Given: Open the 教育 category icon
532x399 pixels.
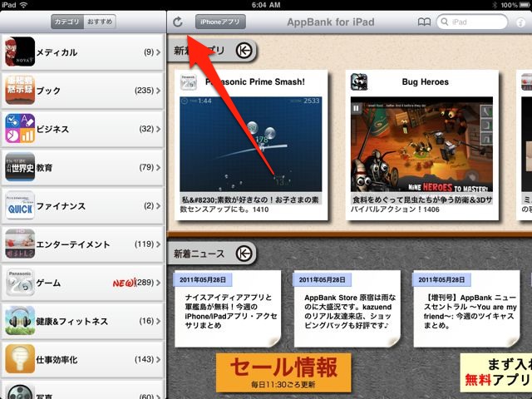Looking at the screenshot, I should coord(20,167).
